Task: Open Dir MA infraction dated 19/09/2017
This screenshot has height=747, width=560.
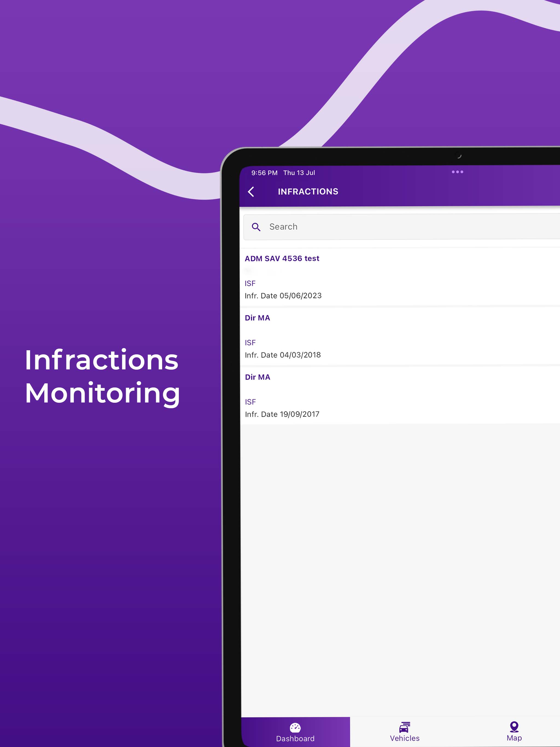Action: pyautogui.click(x=400, y=395)
